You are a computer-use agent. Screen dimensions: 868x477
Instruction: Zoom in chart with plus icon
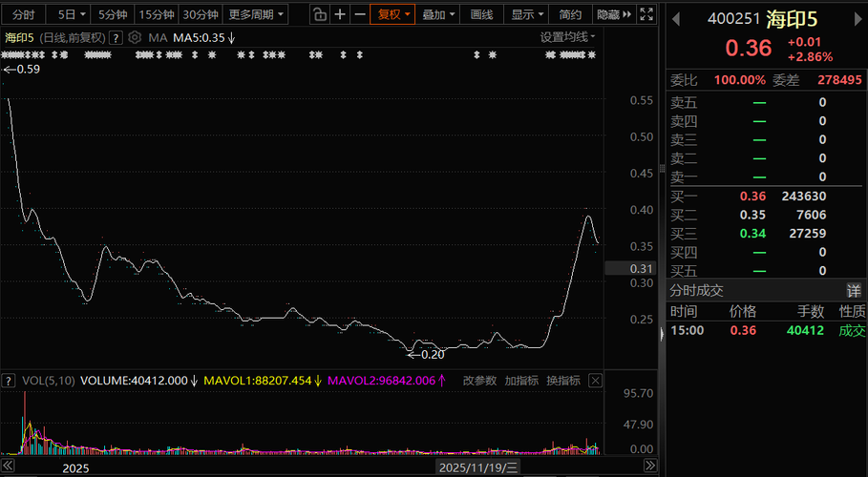(x=340, y=14)
